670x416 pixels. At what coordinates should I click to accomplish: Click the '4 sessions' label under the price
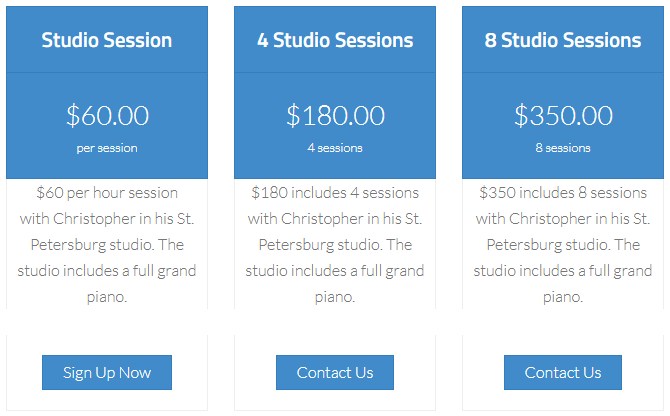[x=335, y=148]
